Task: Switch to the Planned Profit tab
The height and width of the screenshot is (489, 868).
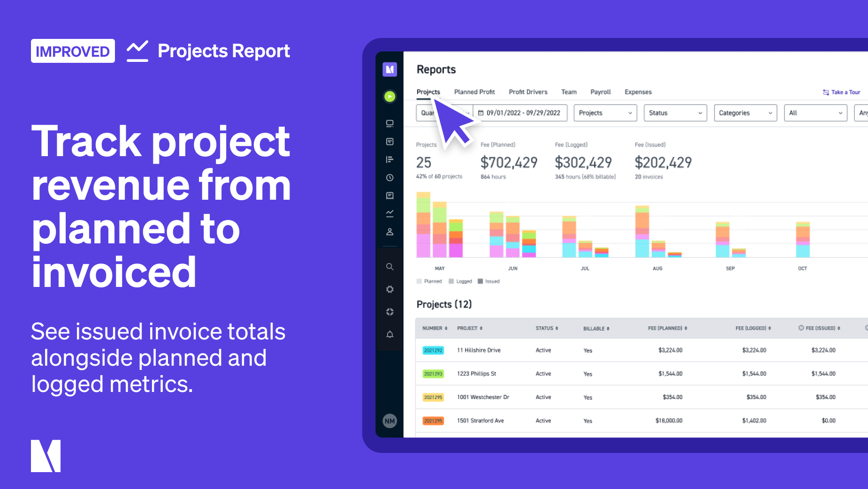Action: (x=474, y=92)
